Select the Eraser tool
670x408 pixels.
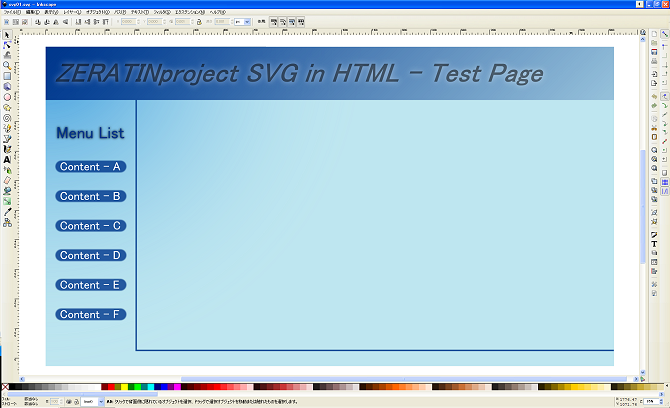point(7,180)
